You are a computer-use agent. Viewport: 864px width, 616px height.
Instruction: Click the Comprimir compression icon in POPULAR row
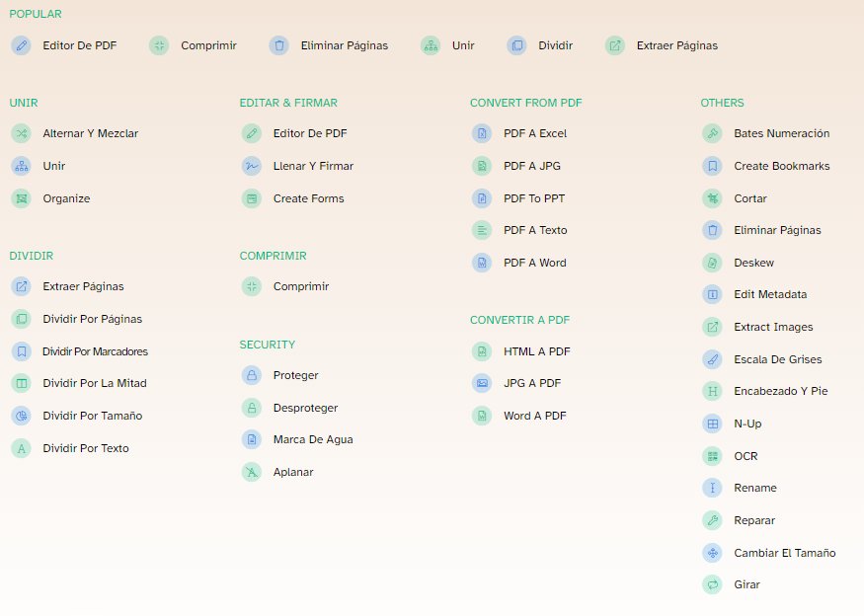click(x=158, y=45)
